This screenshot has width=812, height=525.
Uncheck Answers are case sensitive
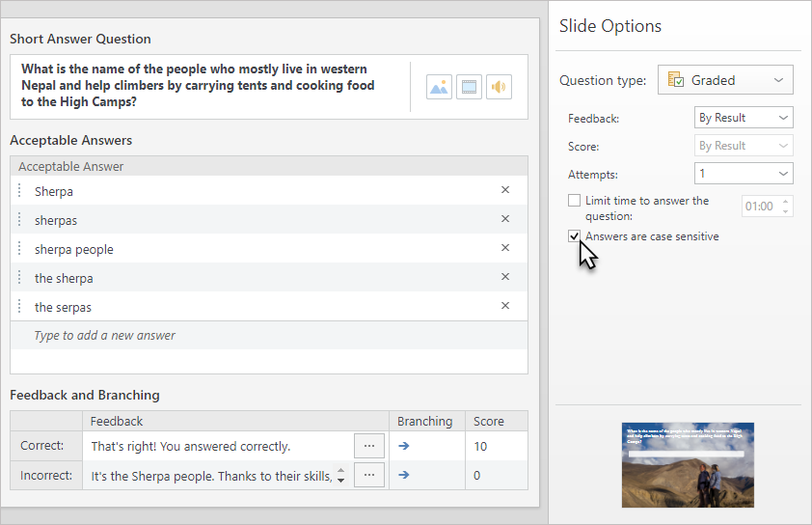pyautogui.click(x=575, y=236)
